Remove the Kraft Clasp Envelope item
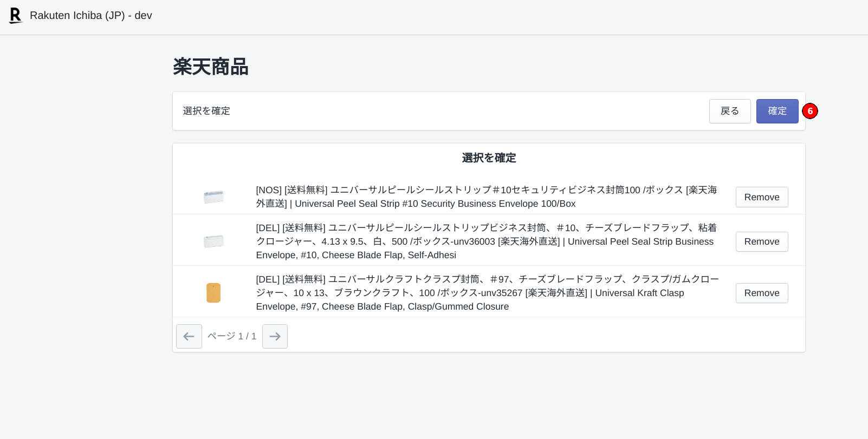Viewport: 868px width, 439px height. pos(762,293)
